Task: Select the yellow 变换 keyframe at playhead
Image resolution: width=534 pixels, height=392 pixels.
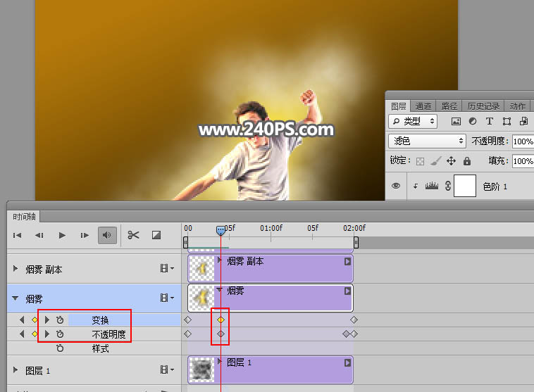Action: 221,320
